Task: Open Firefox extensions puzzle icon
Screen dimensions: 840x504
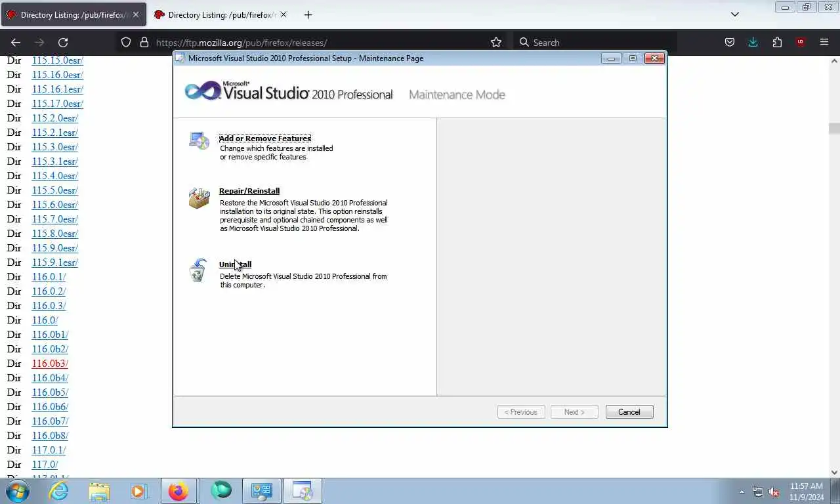Action: (x=777, y=42)
